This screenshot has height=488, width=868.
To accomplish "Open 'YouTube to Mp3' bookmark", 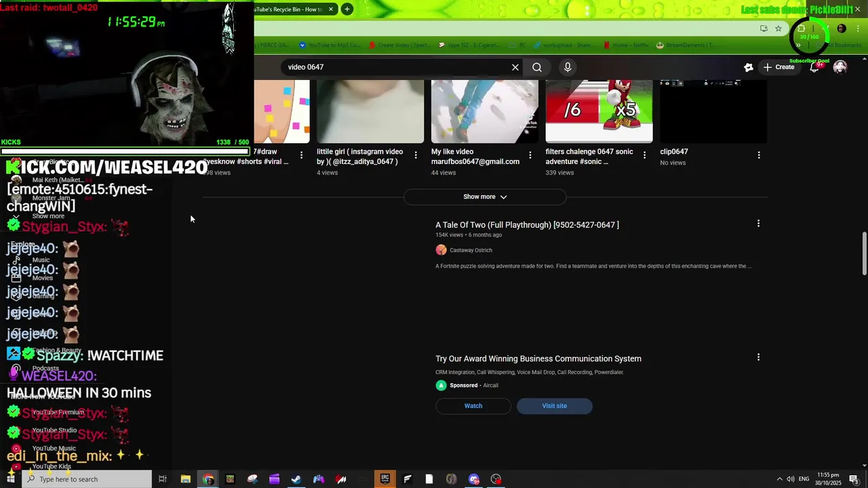I will (x=330, y=45).
